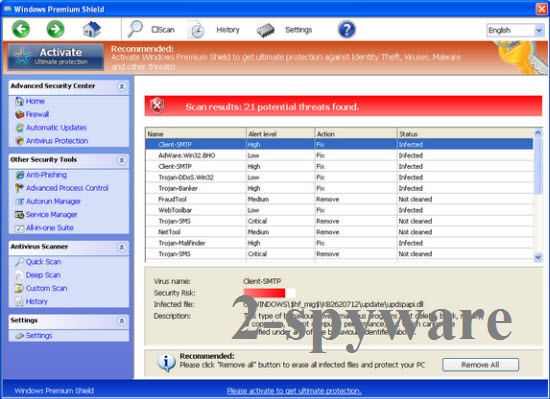Sort by the Status column header
The height and width of the screenshot is (399, 550).
point(465,134)
